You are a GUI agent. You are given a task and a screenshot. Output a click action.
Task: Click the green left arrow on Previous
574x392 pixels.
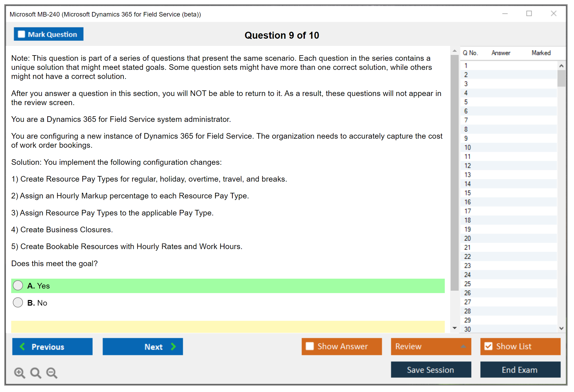pyautogui.click(x=22, y=346)
